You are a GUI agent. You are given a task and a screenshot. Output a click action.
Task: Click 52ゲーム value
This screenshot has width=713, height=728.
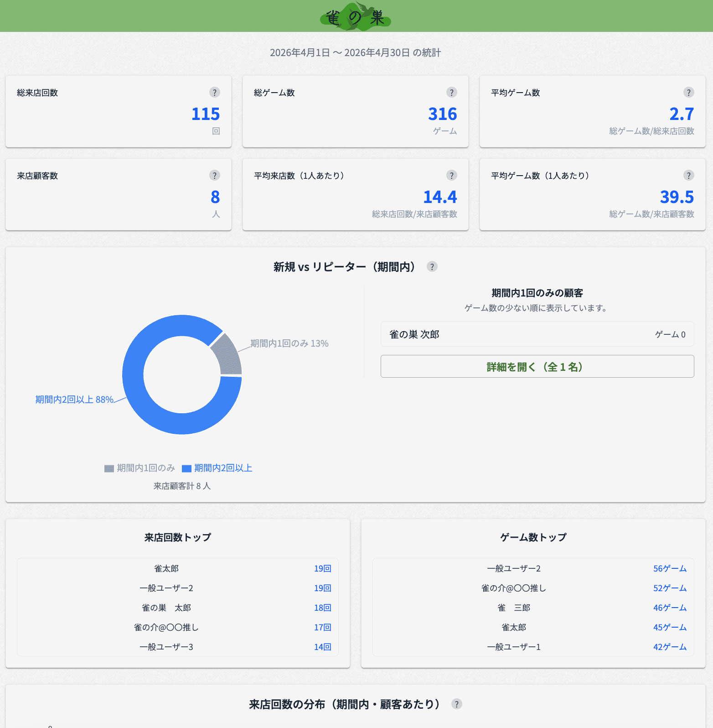[x=670, y=588]
